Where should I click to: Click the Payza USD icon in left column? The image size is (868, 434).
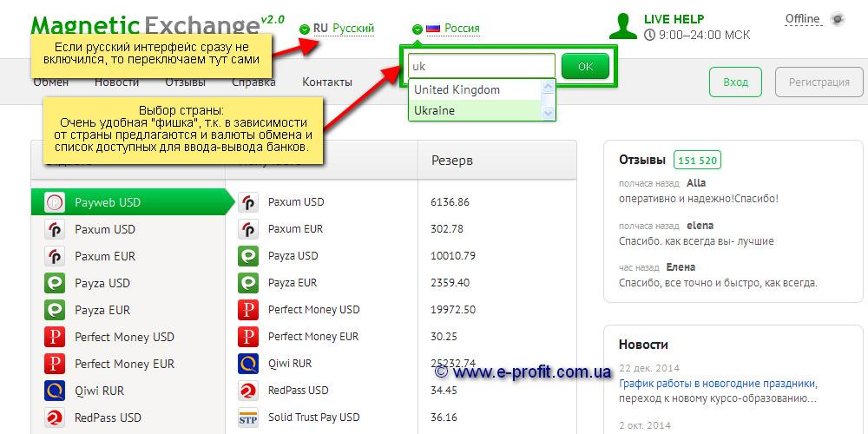click(x=54, y=283)
